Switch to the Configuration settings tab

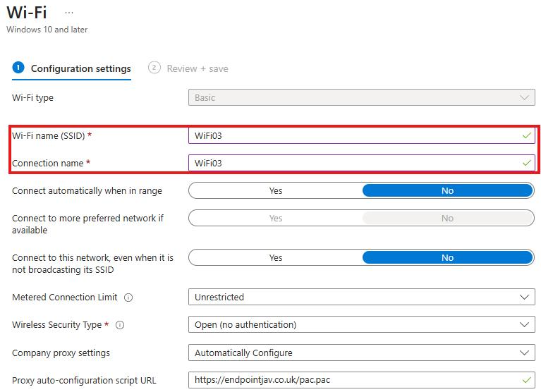(x=80, y=68)
